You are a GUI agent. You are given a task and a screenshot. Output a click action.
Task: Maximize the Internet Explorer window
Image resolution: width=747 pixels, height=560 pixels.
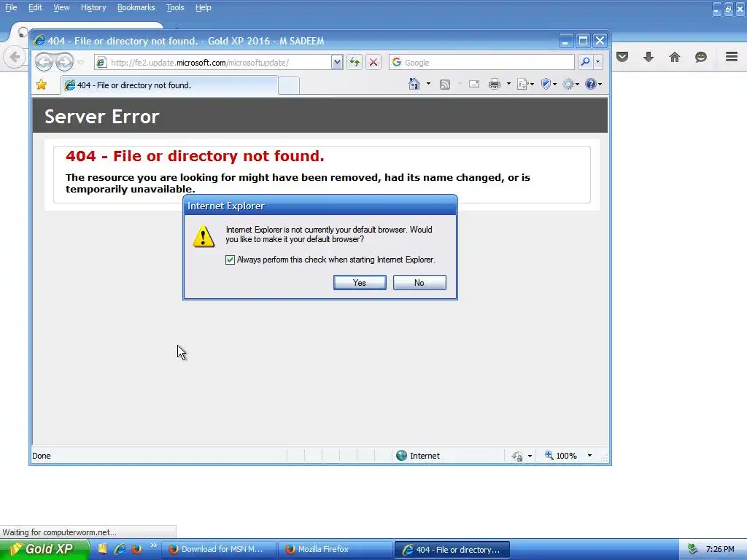[x=583, y=41]
